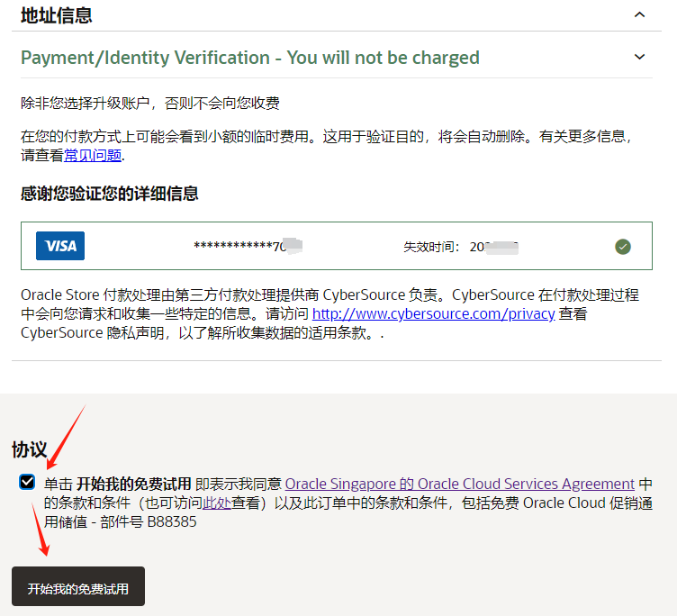Click the 此处 link in agreement text
Screen dimensions: 677x616
(x=217, y=503)
